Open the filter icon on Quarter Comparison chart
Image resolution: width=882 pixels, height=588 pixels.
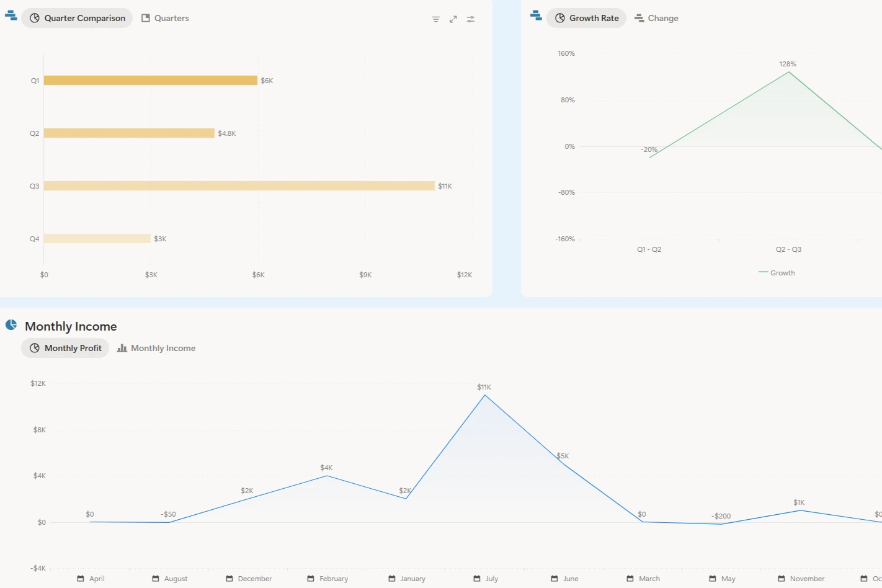click(x=436, y=19)
